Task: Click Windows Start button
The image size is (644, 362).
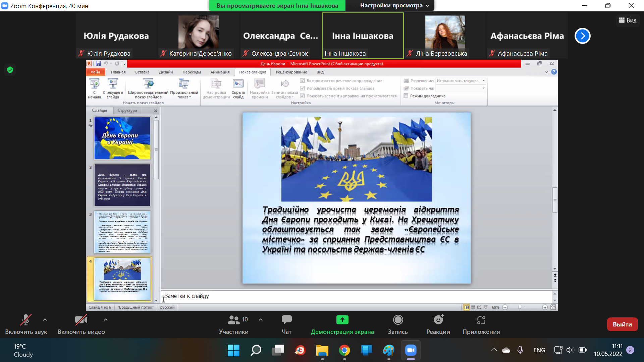Action: [x=233, y=350]
